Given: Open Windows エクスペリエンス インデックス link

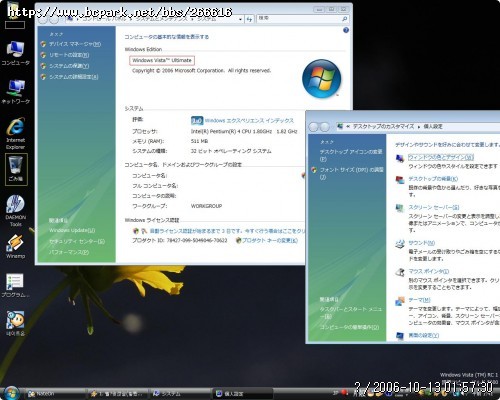Looking at the screenshot, I should (x=249, y=121).
